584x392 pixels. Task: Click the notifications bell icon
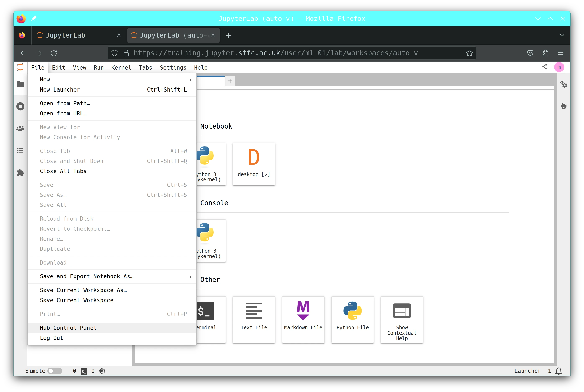(558, 371)
